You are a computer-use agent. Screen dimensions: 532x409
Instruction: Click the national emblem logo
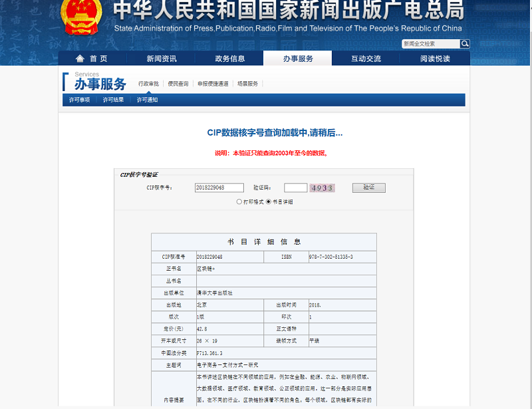click(x=82, y=17)
